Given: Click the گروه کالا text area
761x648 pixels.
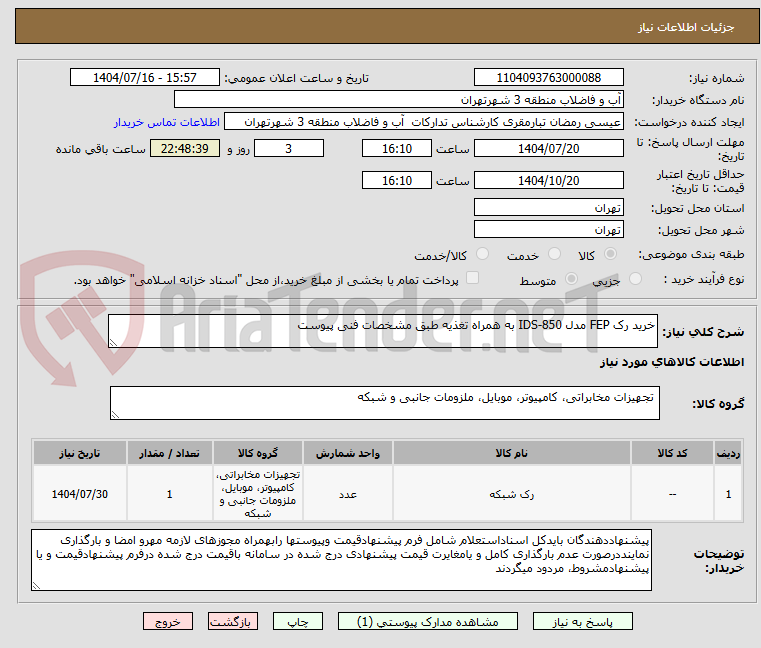Looking at the screenshot, I should [384, 403].
